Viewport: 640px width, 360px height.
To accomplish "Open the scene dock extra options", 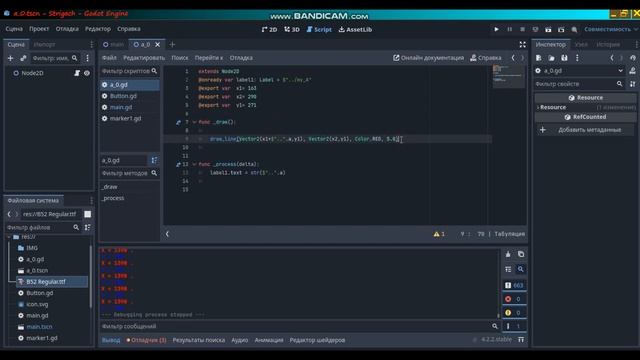I will pos(87,58).
